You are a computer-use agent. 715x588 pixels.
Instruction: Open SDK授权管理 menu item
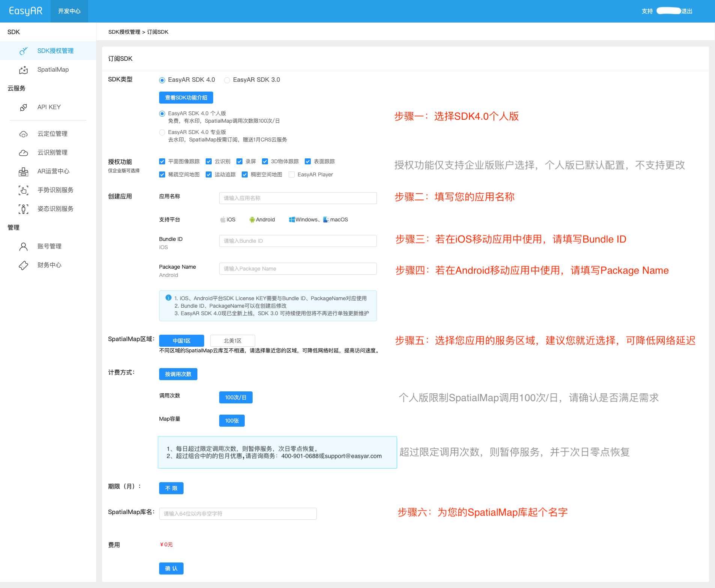(x=48, y=51)
